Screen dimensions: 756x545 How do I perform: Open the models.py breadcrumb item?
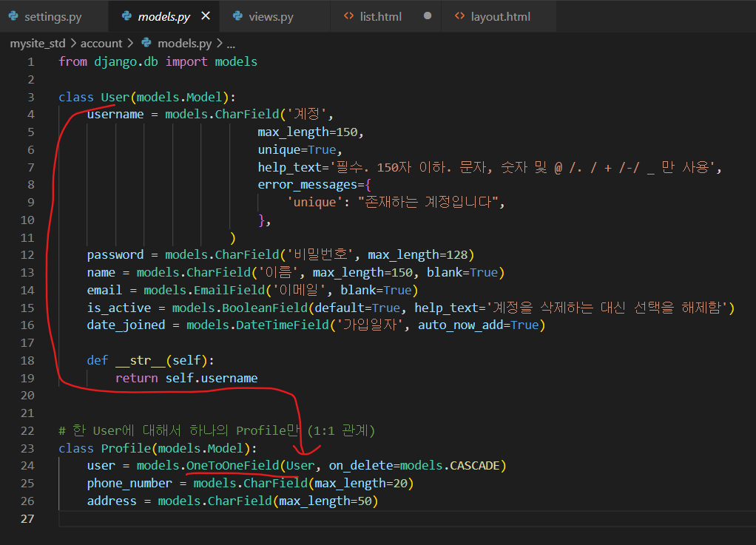pos(185,44)
